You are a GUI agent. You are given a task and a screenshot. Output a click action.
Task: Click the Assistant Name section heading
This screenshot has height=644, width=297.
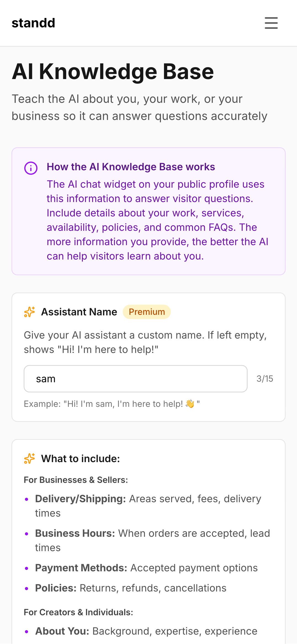(79, 312)
